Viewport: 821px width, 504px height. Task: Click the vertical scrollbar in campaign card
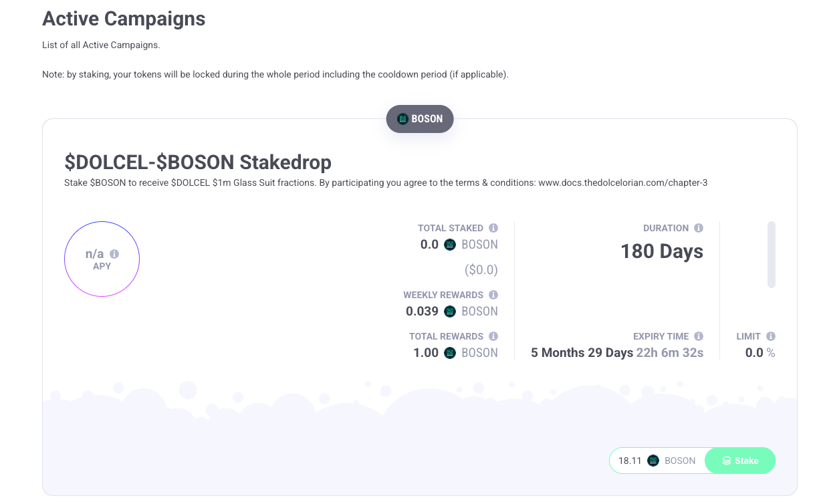point(772,255)
